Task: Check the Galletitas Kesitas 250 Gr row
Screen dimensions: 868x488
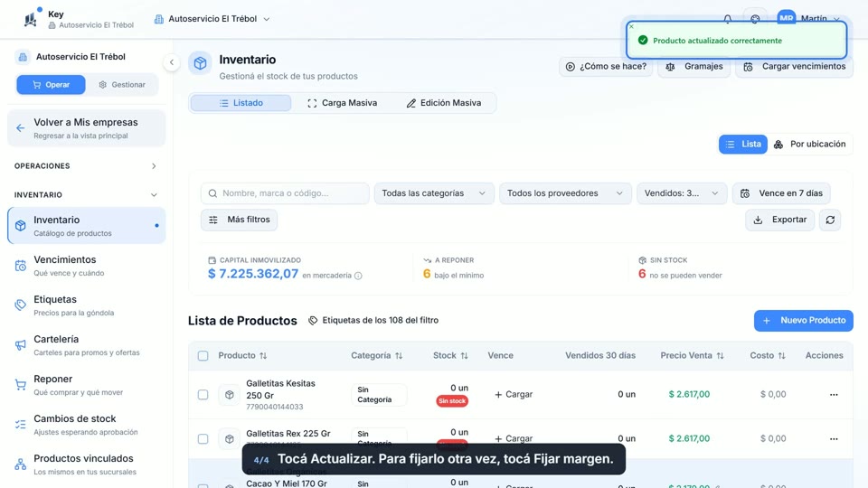Action: [x=203, y=395]
